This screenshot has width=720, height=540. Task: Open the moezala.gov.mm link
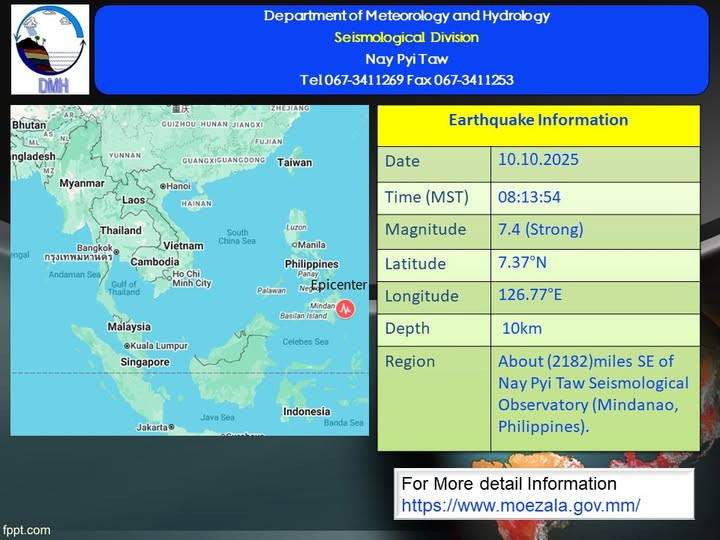point(520,506)
